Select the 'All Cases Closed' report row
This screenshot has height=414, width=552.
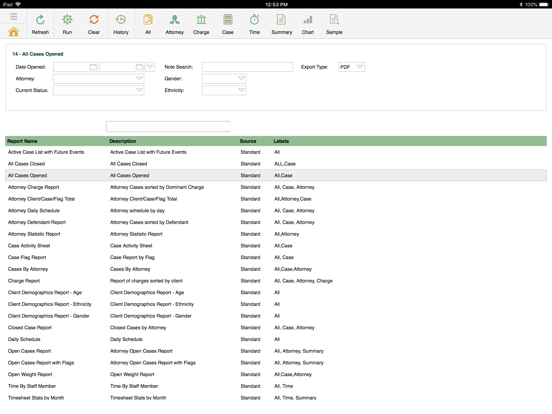click(x=276, y=164)
